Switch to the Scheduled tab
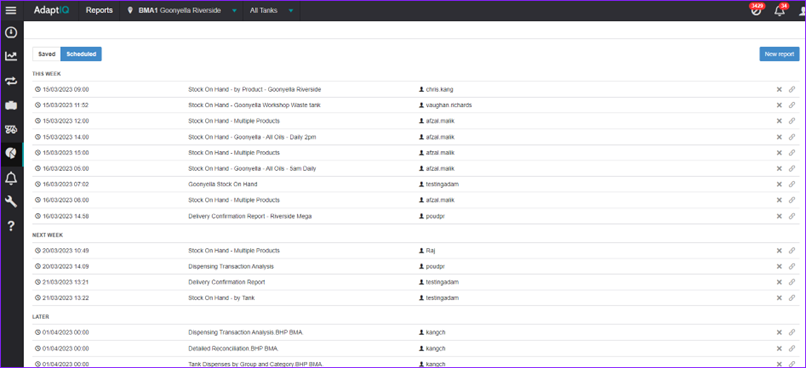The width and height of the screenshot is (806, 368). click(x=81, y=54)
